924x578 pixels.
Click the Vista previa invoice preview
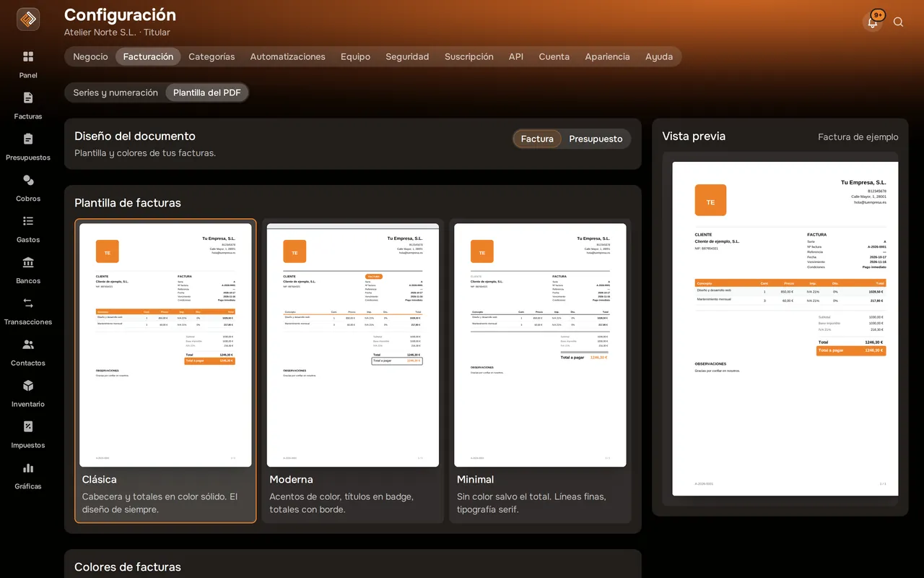785,329
